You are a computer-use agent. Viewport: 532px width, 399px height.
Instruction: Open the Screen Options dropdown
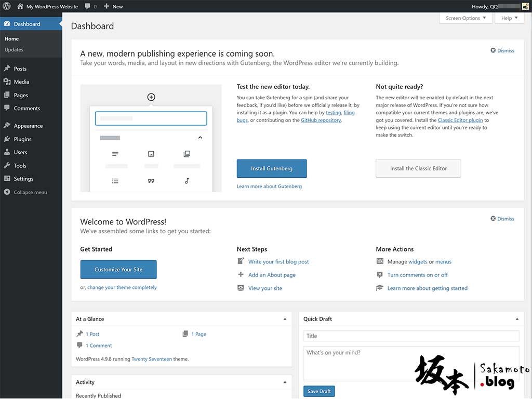[x=466, y=18]
